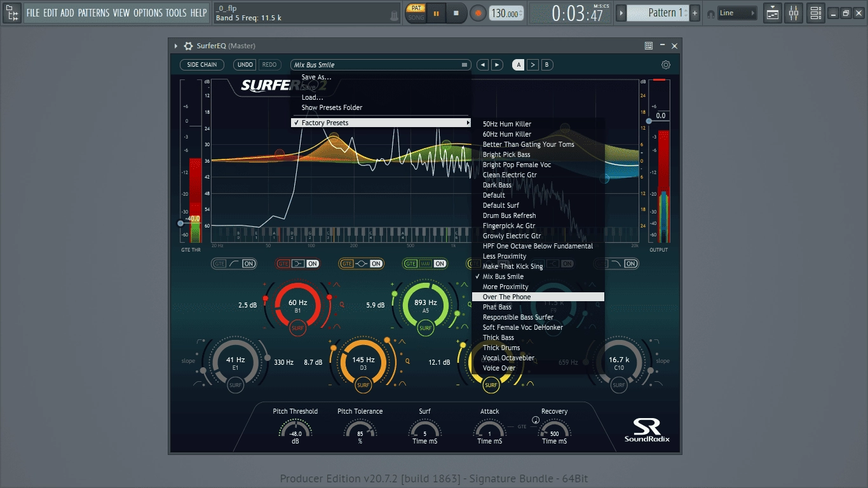
Task: Select the 50Hz Hum Killer preset
Action: click(x=538, y=124)
